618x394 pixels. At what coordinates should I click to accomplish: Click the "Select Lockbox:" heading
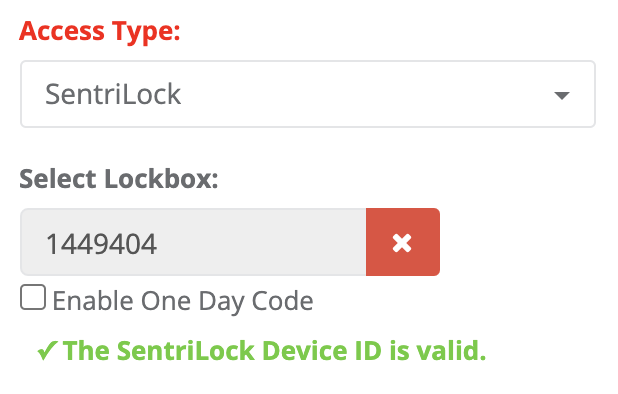119,179
